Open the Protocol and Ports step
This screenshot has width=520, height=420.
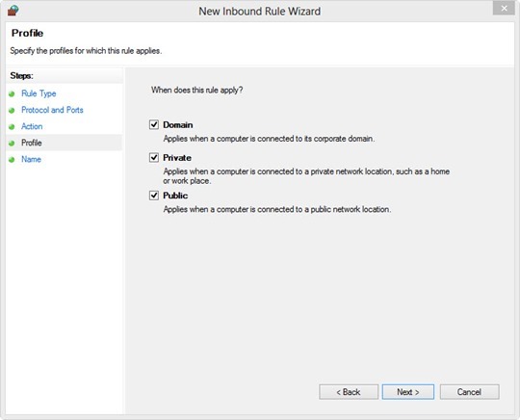click(x=52, y=110)
